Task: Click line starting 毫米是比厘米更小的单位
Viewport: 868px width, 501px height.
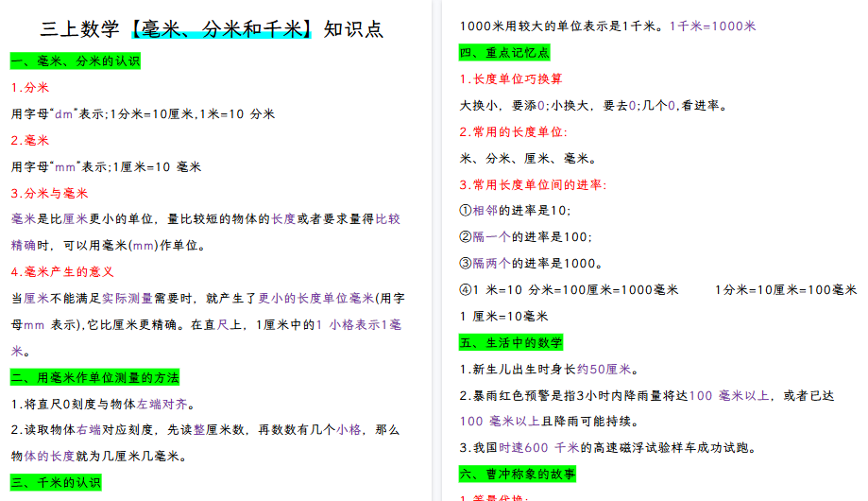Action: (205, 219)
